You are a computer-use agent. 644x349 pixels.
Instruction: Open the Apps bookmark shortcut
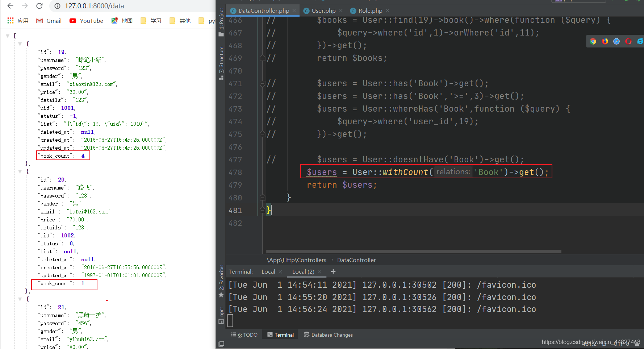pos(18,21)
